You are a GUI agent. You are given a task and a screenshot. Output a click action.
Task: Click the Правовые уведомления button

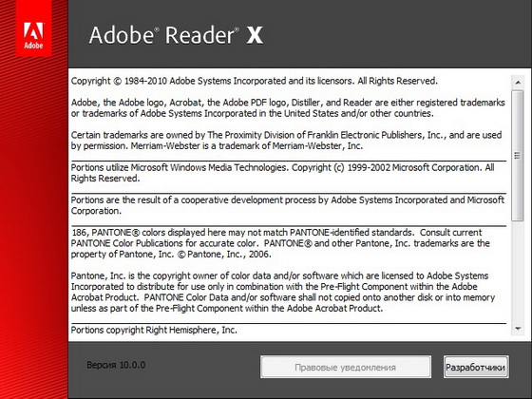pyautogui.click(x=346, y=367)
